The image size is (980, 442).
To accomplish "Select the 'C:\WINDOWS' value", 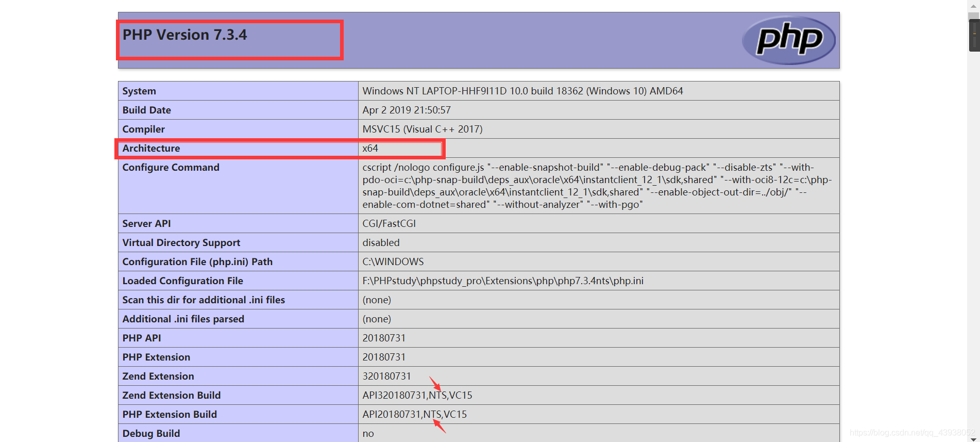I will point(393,261).
